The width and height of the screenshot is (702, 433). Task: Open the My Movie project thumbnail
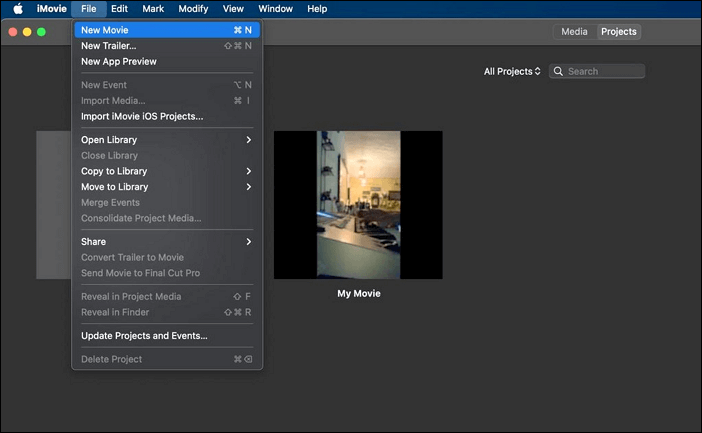[358, 205]
